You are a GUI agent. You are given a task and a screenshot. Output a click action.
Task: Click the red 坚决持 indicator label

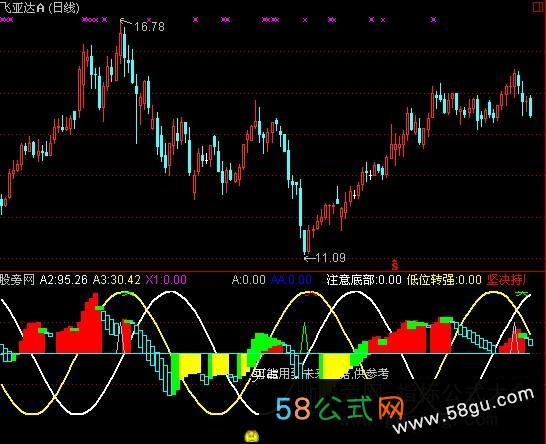pos(507,280)
